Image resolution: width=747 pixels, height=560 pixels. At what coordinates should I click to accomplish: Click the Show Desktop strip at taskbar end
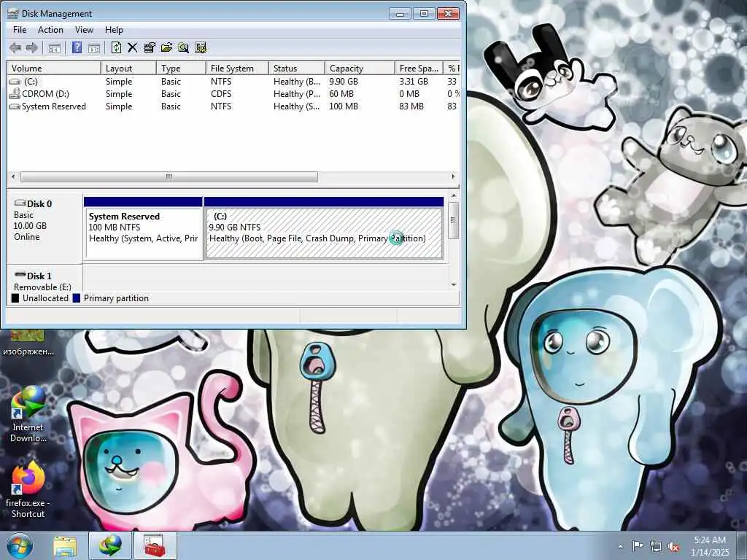pyautogui.click(x=743, y=545)
